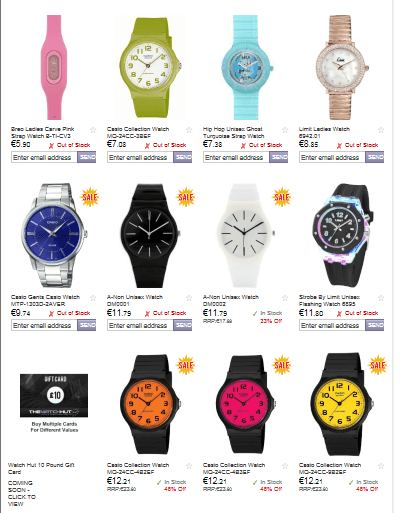The width and height of the screenshot is (417, 513).
Task: Click SEND button under Limit Ladies Watch
Action: 375,157
